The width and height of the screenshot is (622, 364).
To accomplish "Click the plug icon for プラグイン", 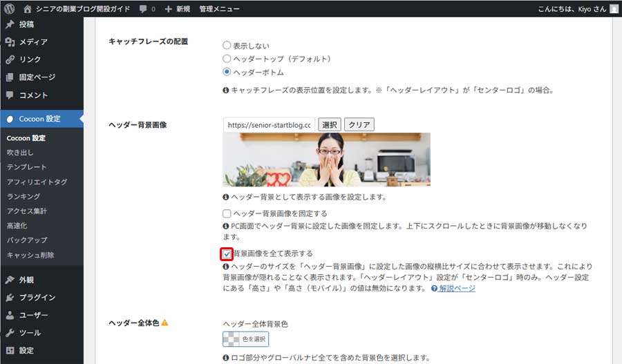I will tap(10, 298).
